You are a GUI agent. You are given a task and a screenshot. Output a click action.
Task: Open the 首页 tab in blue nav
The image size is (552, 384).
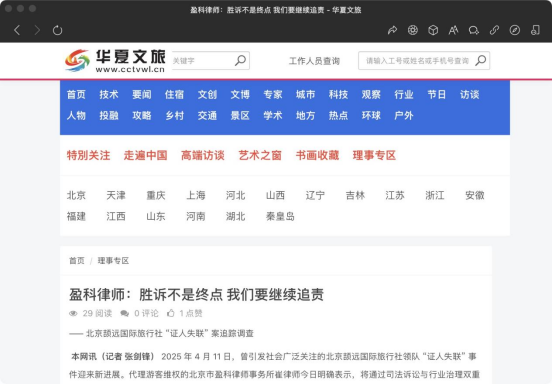pos(76,94)
